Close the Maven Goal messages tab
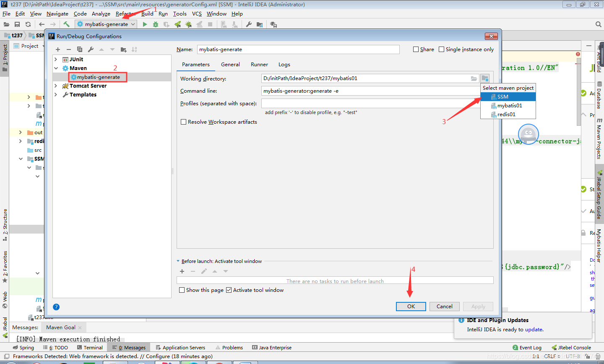The image size is (604, 364). [80, 328]
